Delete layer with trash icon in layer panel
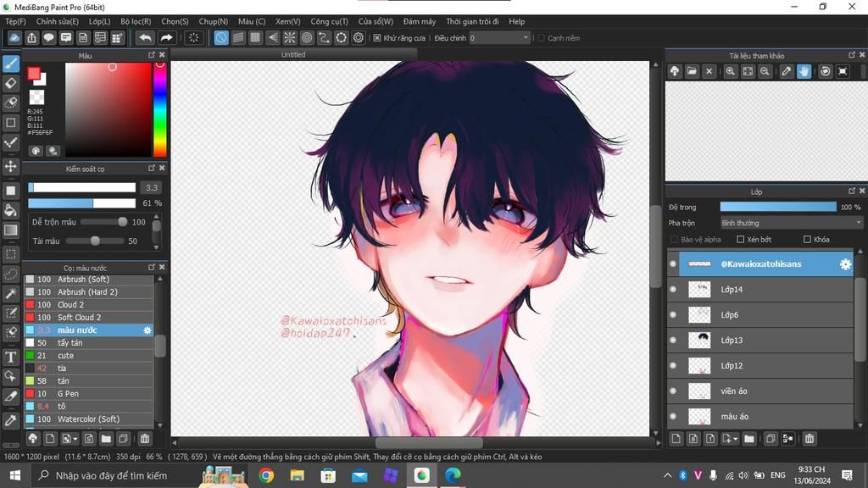868x488 pixels. [x=810, y=439]
